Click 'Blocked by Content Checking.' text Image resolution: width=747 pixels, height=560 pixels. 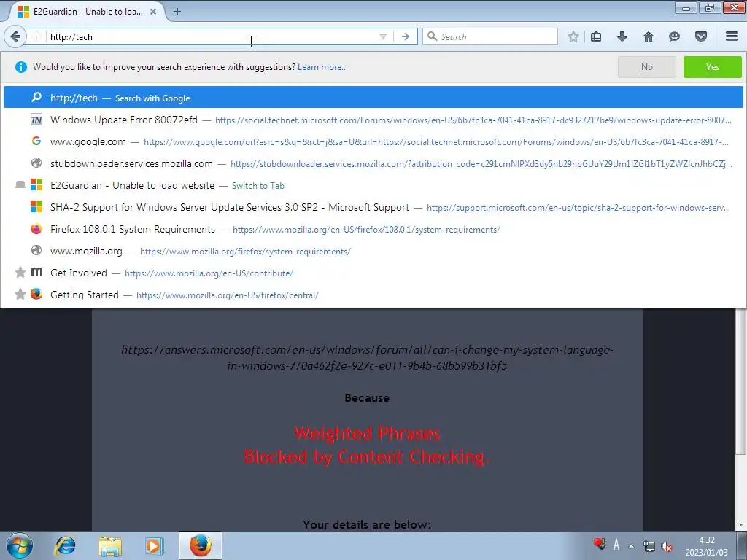[367, 456]
